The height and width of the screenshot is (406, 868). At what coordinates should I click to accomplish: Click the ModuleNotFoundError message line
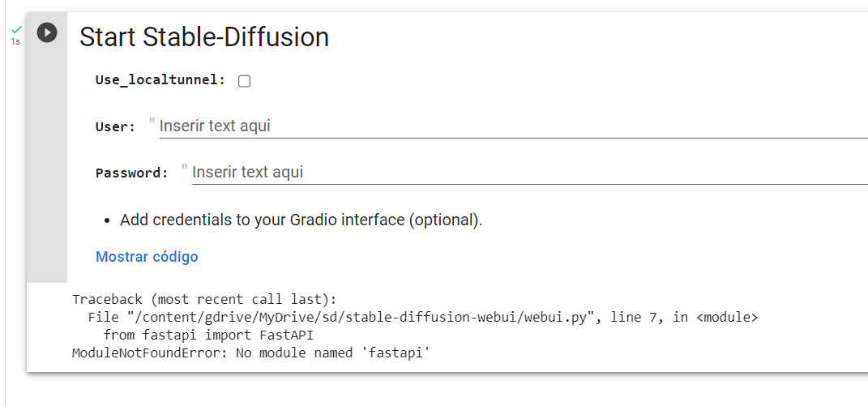click(251, 353)
